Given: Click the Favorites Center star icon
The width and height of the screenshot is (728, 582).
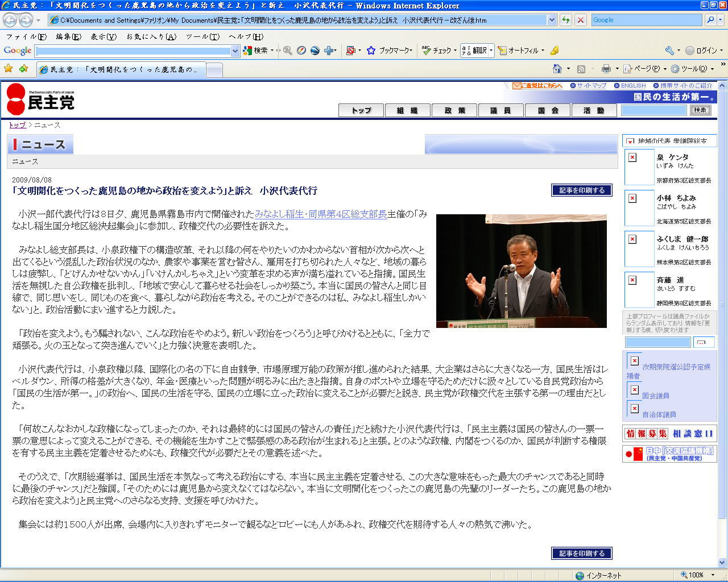Looking at the screenshot, I should (x=9, y=69).
